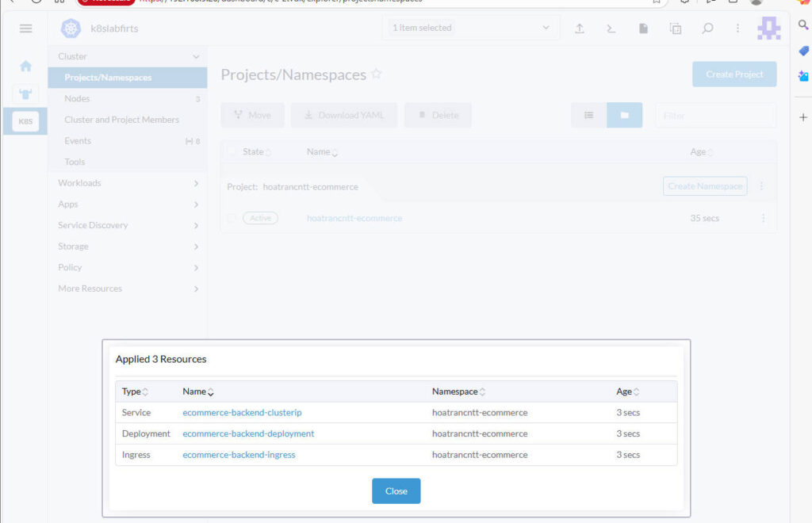Switch to grouped folder view
This screenshot has height=523, width=812.
click(x=625, y=115)
